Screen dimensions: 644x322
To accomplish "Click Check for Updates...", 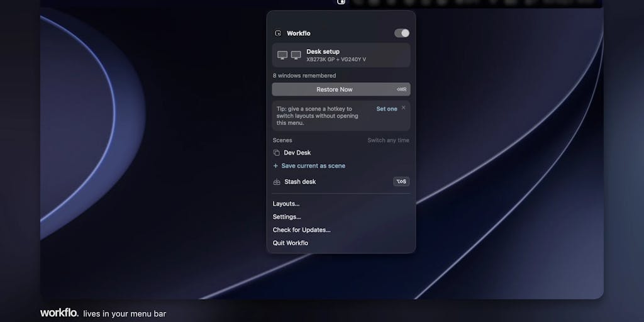I will pos(301,230).
